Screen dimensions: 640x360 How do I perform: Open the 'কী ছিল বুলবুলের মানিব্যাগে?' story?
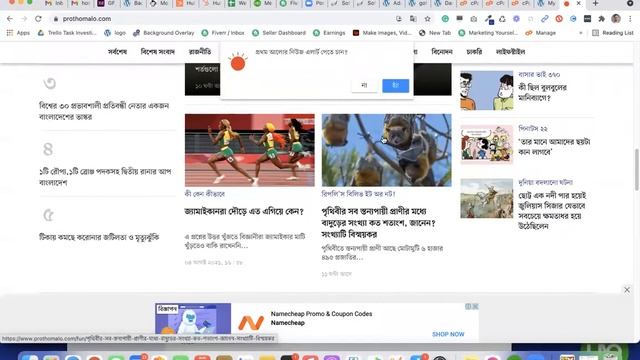click(x=542, y=93)
